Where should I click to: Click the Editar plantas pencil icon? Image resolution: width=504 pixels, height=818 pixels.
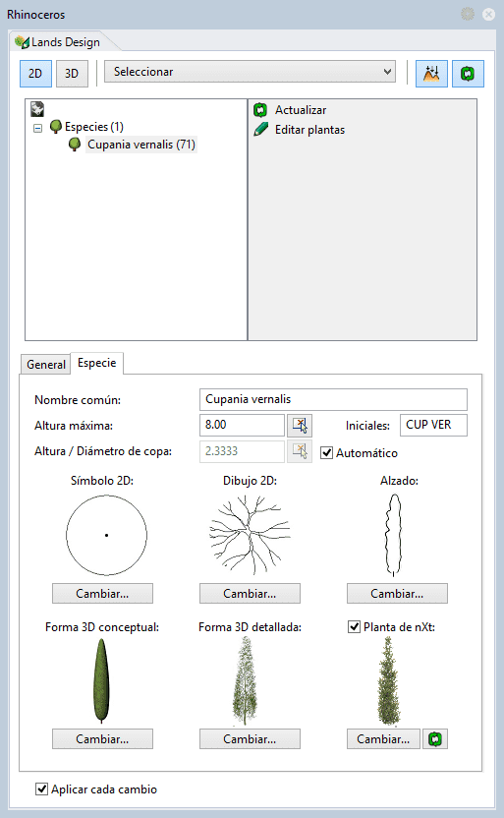[x=260, y=130]
